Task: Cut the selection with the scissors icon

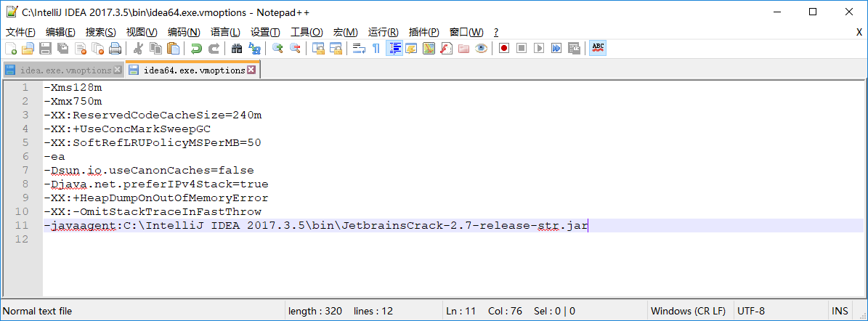Action: [139, 48]
